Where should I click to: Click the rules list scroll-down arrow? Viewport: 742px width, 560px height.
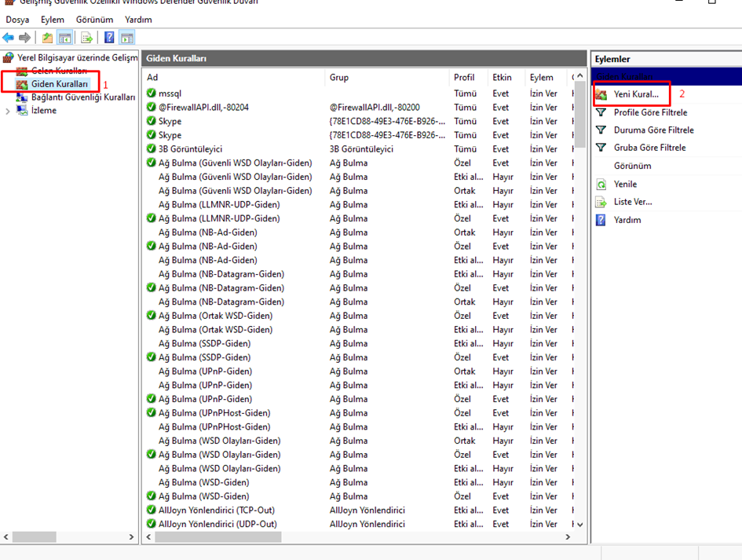pyautogui.click(x=580, y=525)
